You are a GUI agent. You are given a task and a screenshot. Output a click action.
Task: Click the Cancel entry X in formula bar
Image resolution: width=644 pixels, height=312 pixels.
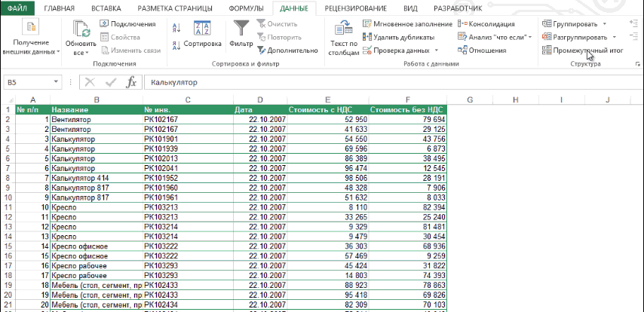(90, 82)
